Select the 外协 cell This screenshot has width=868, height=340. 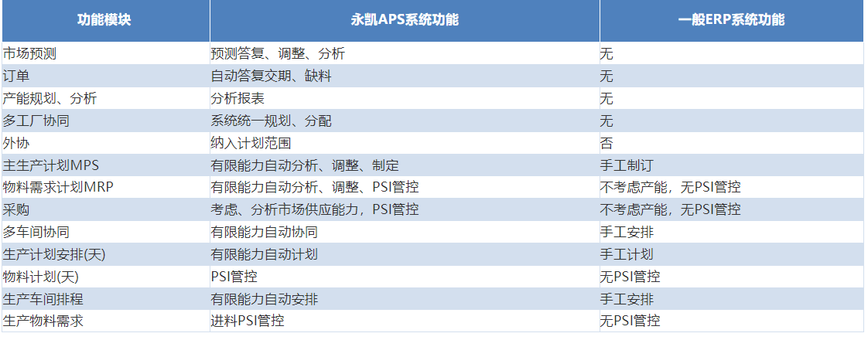click(106, 143)
